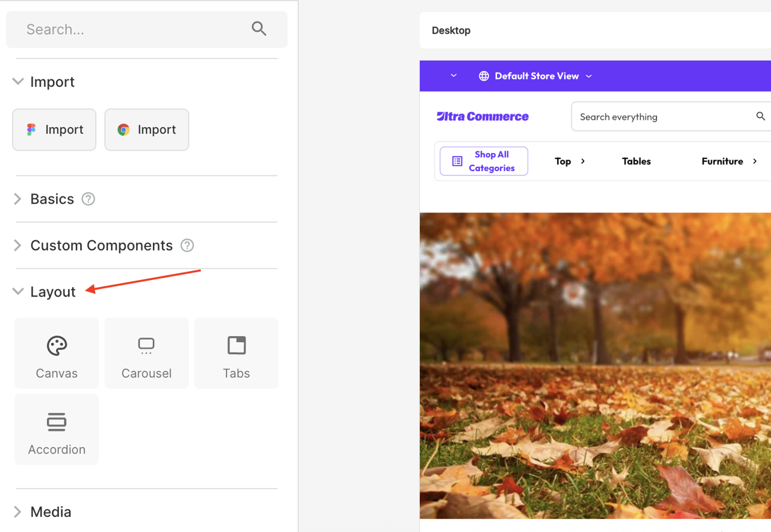Focus the sidebar Search field
Image resolution: width=771 pixels, height=532 pixels.
tap(146, 30)
